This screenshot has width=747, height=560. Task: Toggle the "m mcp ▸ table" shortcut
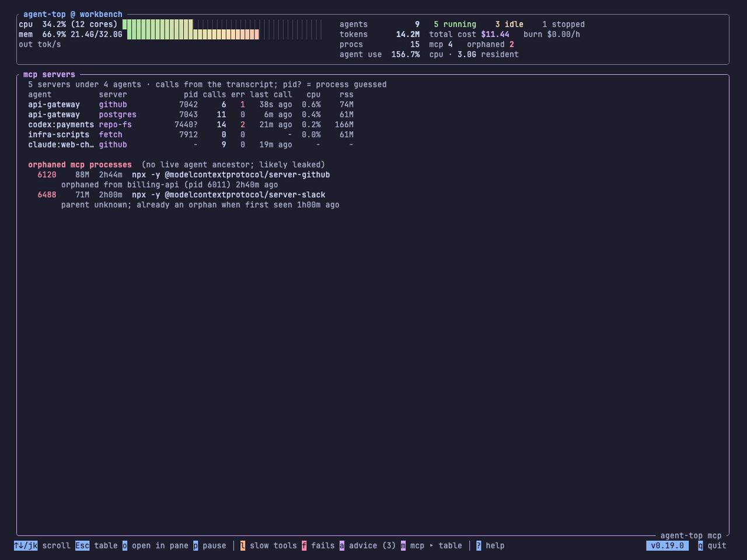[x=431, y=546]
